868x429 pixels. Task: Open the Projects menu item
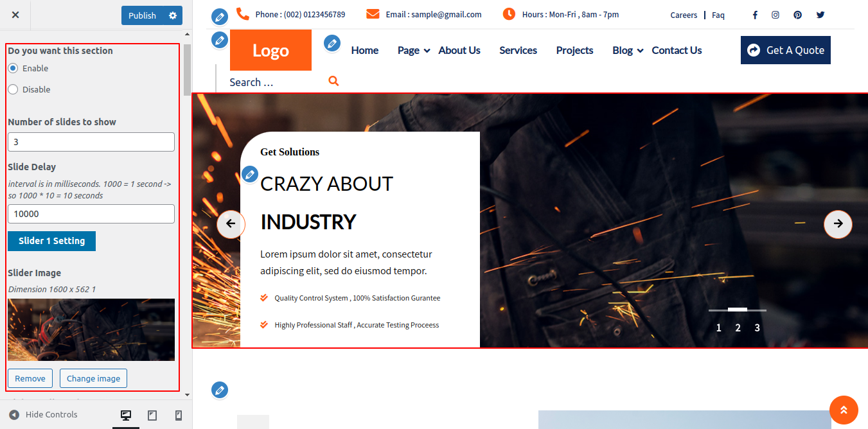tap(574, 50)
